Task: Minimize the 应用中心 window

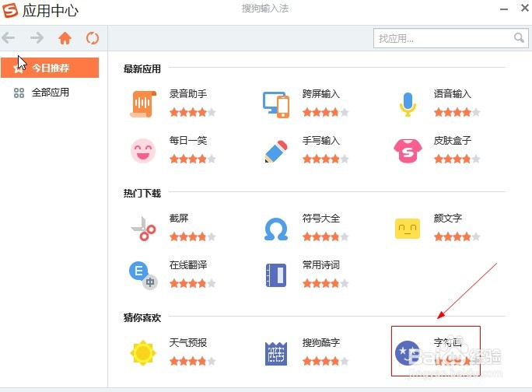Action: [504, 9]
